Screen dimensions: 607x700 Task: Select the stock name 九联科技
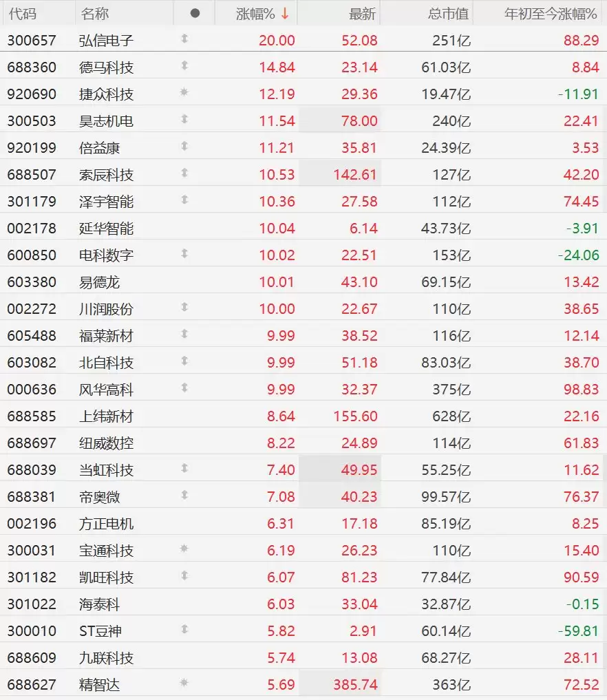106,658
